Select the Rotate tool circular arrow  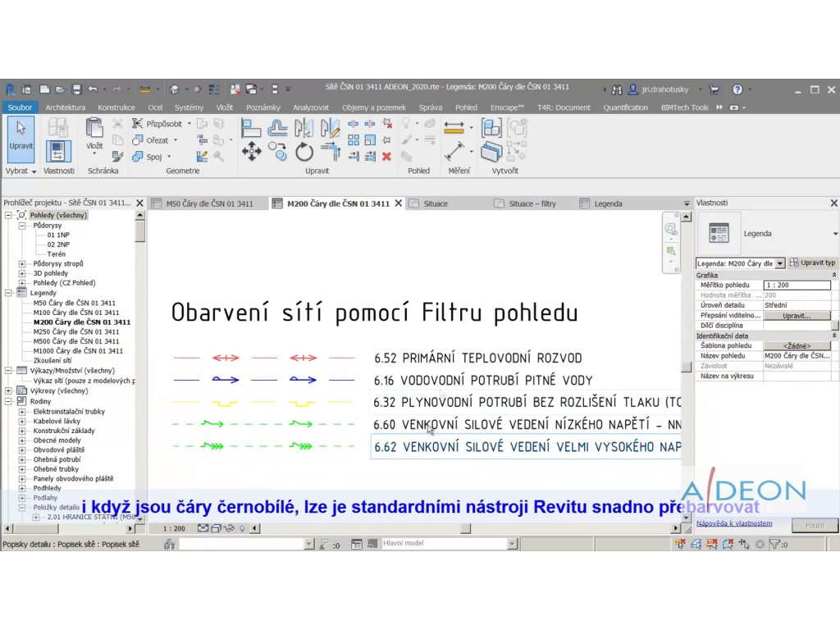[x=304, y=152]
